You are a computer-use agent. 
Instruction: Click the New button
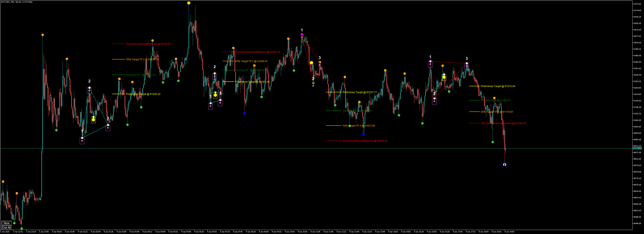[x=6, y=223]
